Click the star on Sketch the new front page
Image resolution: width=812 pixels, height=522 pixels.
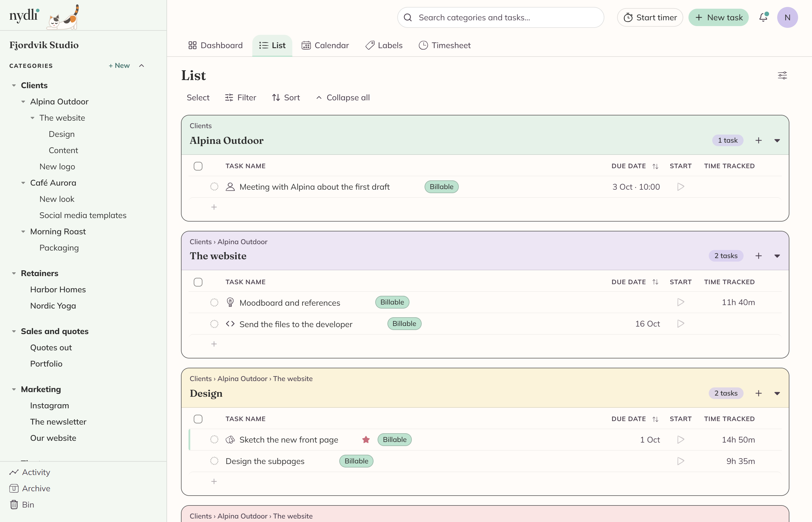click(366, 440)
